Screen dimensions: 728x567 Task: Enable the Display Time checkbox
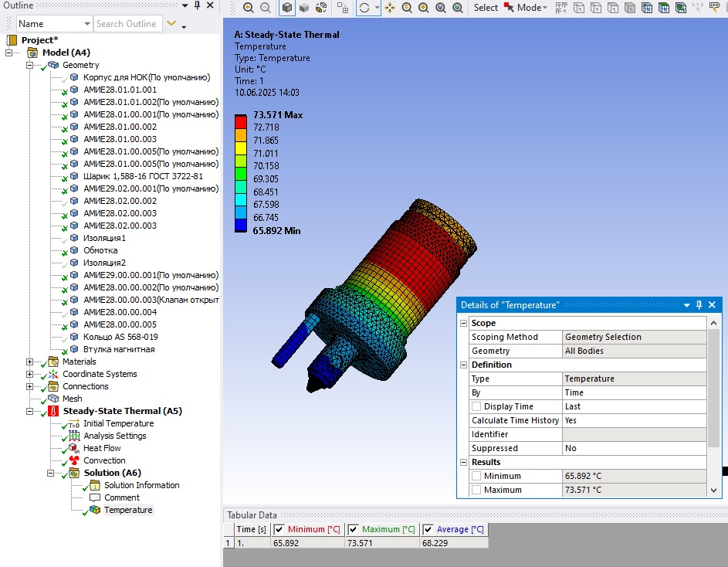coord(476,406)
